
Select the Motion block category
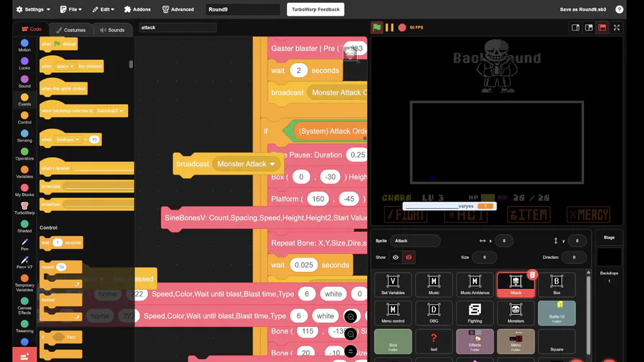(x=24, y=46)
